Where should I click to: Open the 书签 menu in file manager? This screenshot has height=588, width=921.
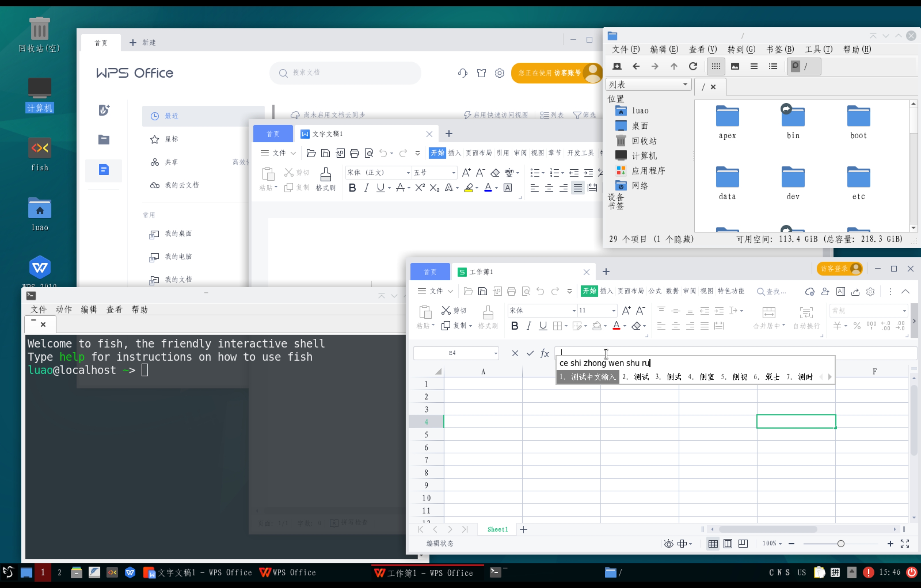(x=780, y=49)
